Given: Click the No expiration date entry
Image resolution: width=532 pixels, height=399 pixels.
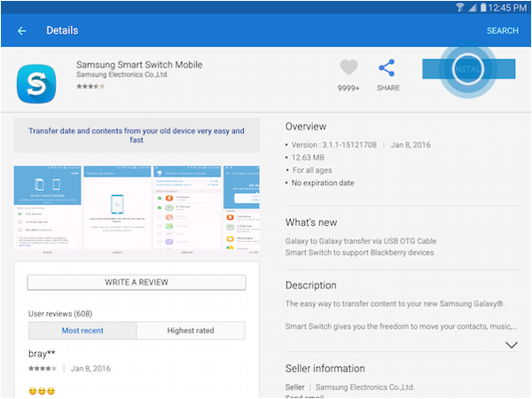Looking at the screenshot, I should (x=323, y=183).
